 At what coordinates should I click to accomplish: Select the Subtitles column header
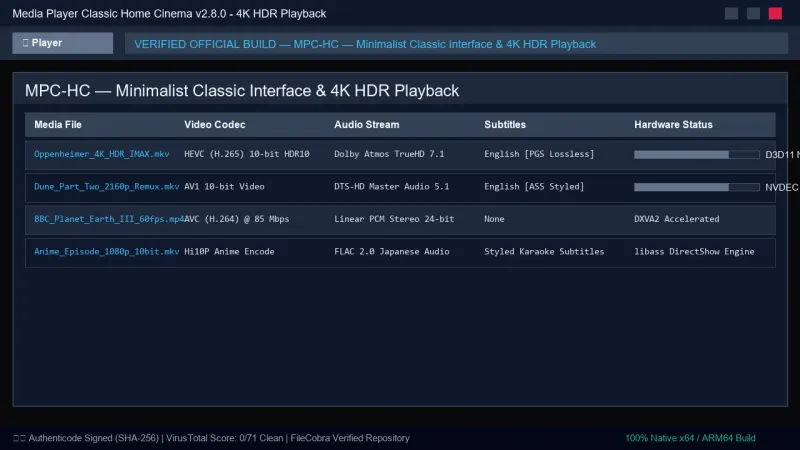[505, 124]
